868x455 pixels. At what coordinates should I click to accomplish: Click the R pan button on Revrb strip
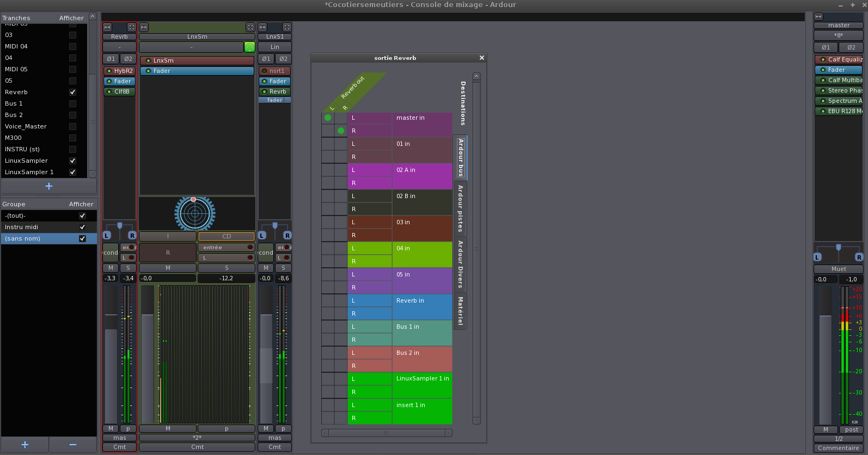coord(132,235)
